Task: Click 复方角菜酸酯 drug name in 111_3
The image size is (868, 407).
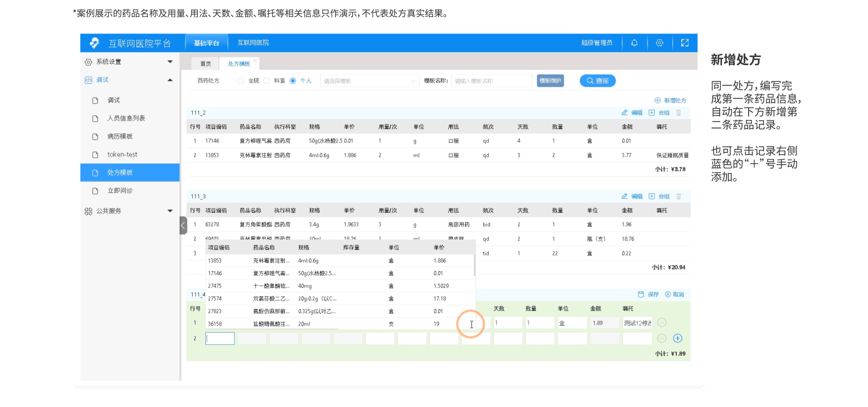Action: click(x=256, y=225)
